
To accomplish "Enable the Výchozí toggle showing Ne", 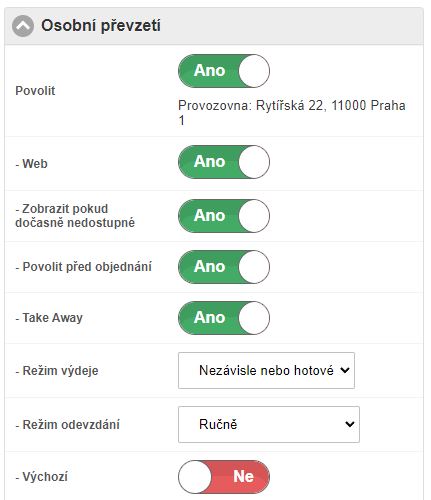I will pyautogui.click(x=224, y=477).
